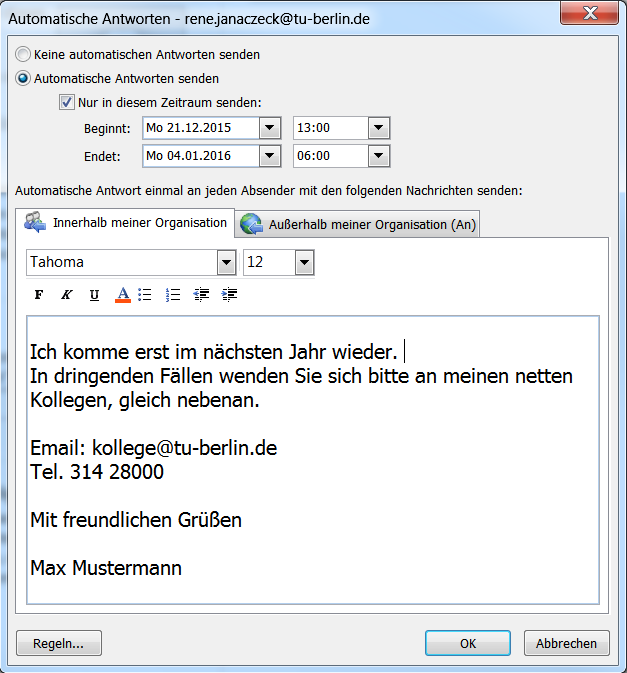
Task: Apply bold formatting to the text
Action: 39,295
